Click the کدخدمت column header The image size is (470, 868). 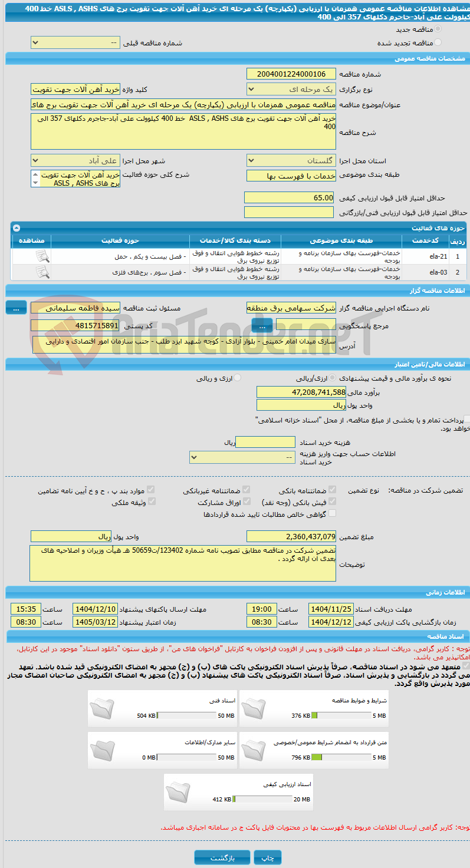click(426, 241)
